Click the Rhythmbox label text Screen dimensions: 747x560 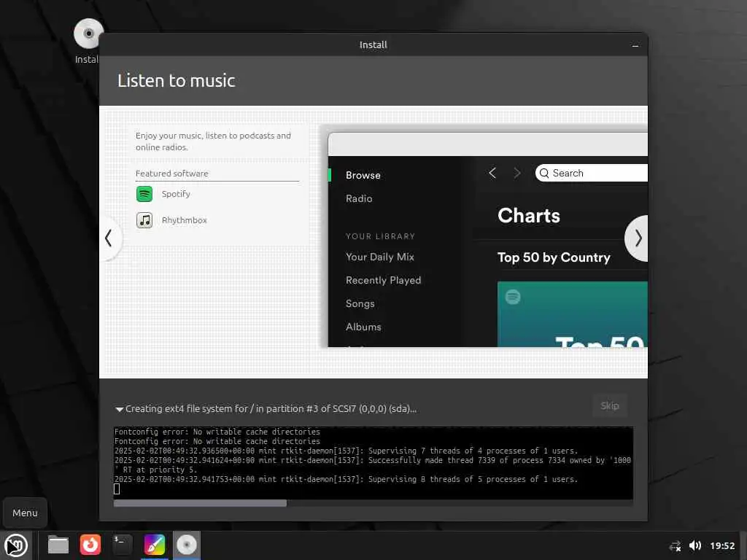pos(185,220)
